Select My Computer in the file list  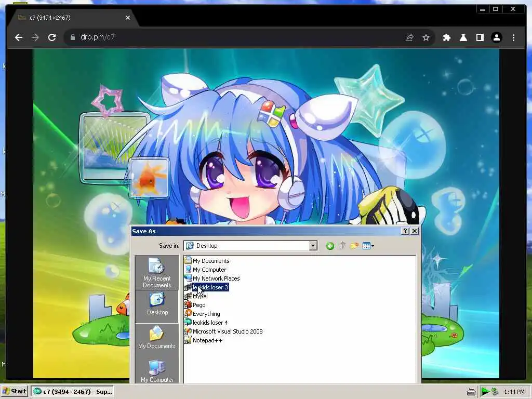click(x=205, y=270)
